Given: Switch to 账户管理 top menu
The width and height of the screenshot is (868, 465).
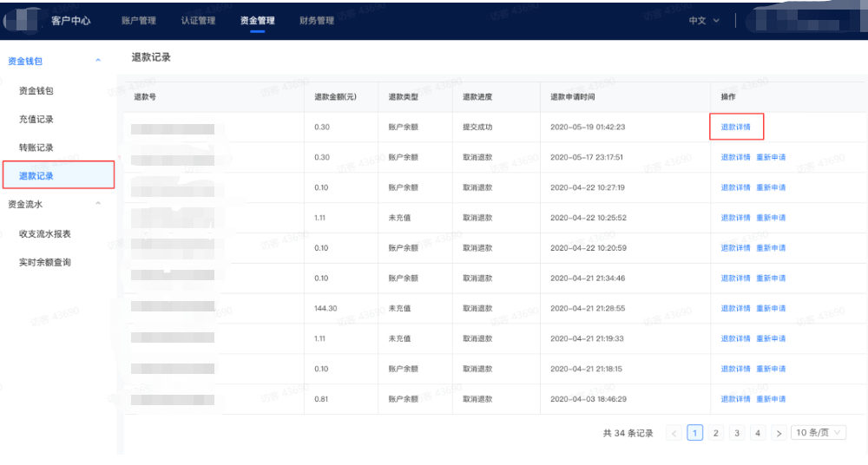Looking at the screenshot, I should pos(139,21).
